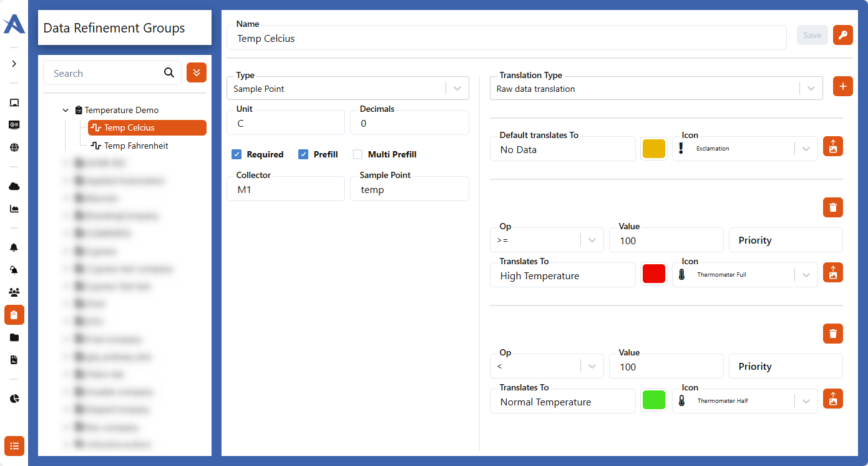The image size is (868, 466).
Task: Open the globe icon in sidebar
Action: click(14, 147)
